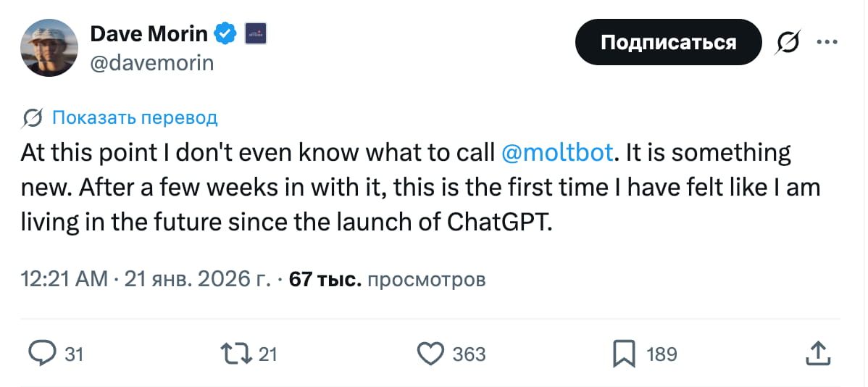
Task: Click the blue verified checkmark badge
Action: (x=227, y=33)
